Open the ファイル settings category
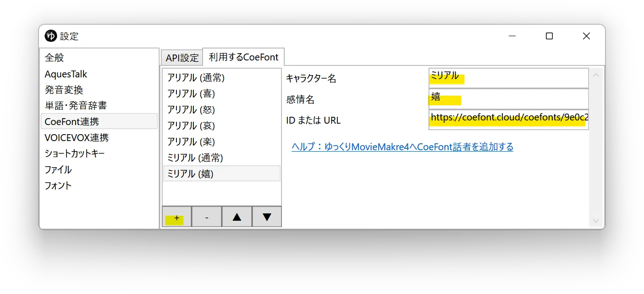 (99, 169)
